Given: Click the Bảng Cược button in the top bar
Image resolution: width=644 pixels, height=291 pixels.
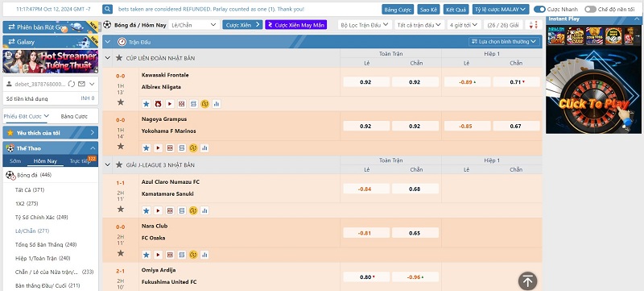Looking at the screenshot, I should [x=398, y=9].
